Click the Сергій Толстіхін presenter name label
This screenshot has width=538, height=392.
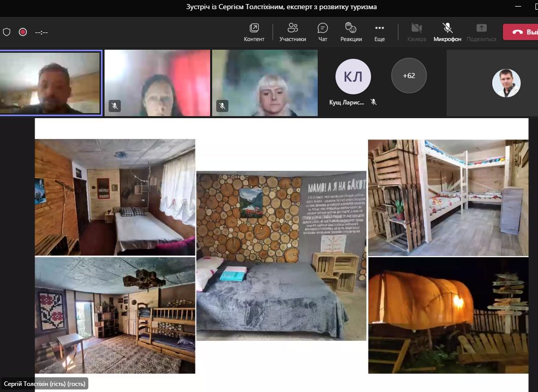pyautogui.click(x=44, y=383)
